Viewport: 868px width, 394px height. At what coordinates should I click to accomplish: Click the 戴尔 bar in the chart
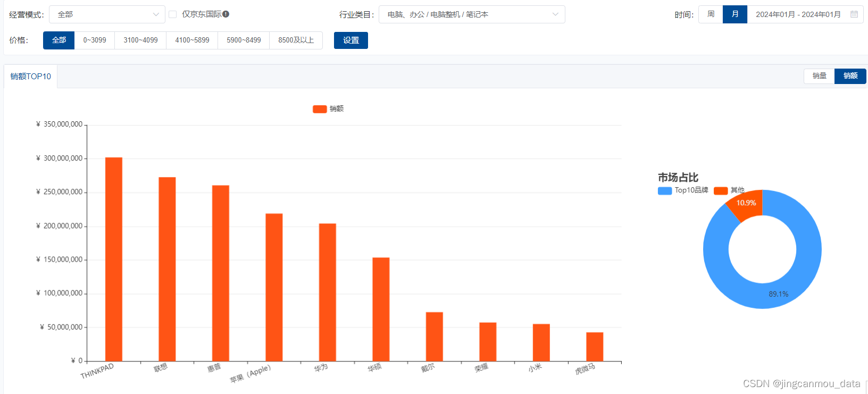[x=435, y=337]
